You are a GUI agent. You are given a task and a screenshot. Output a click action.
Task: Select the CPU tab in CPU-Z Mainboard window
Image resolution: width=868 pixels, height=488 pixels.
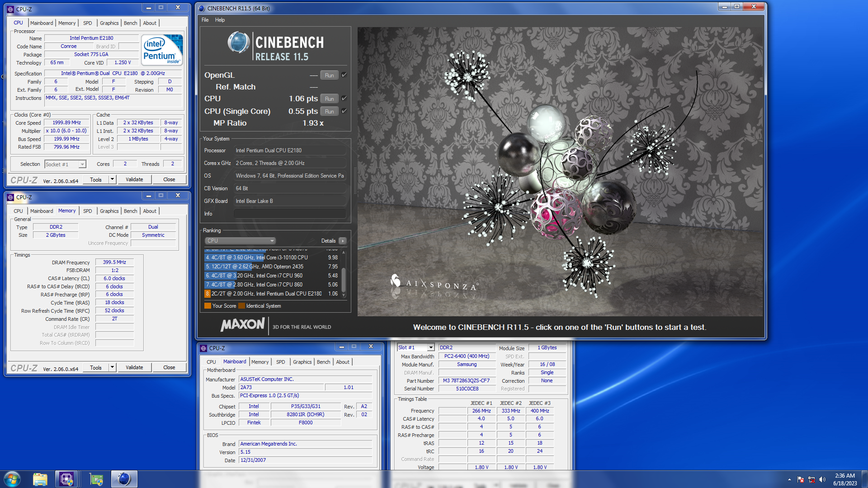pos(211,362)
